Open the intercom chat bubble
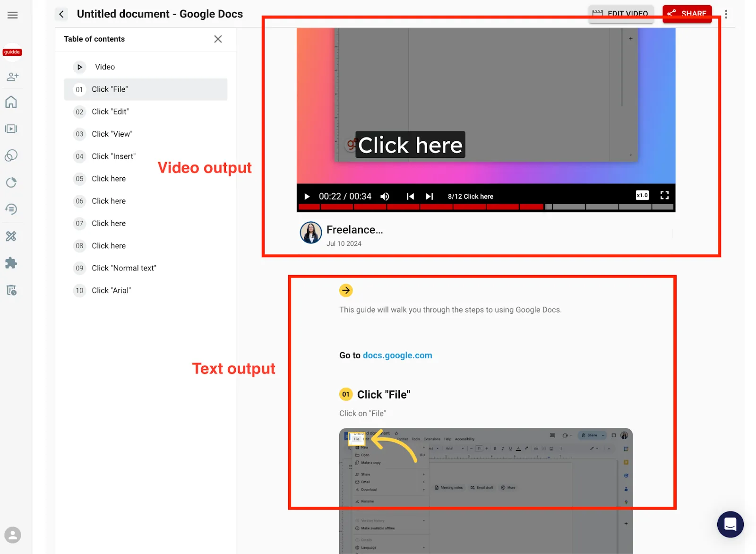 tap(730, 524)
